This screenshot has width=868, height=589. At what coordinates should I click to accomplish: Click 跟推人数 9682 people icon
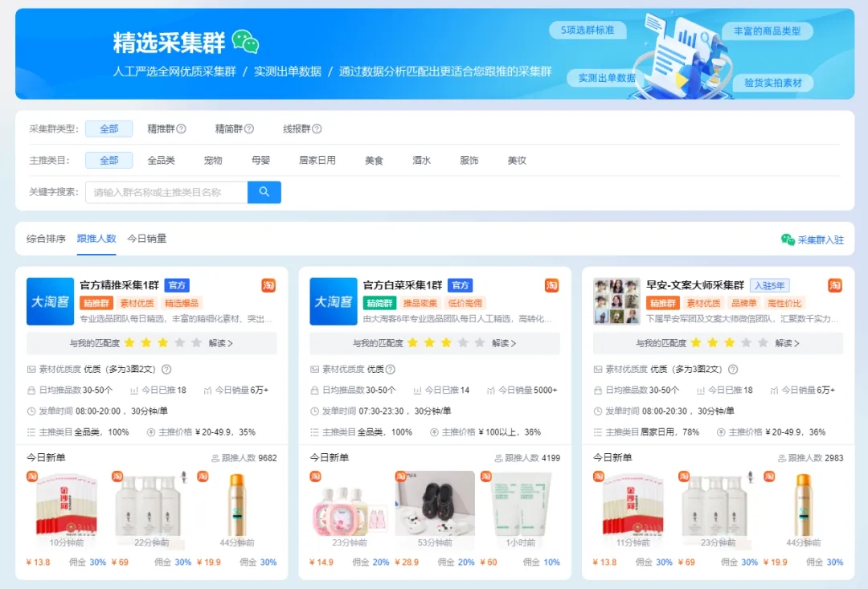pyautogui.click(x=215, y=458)
